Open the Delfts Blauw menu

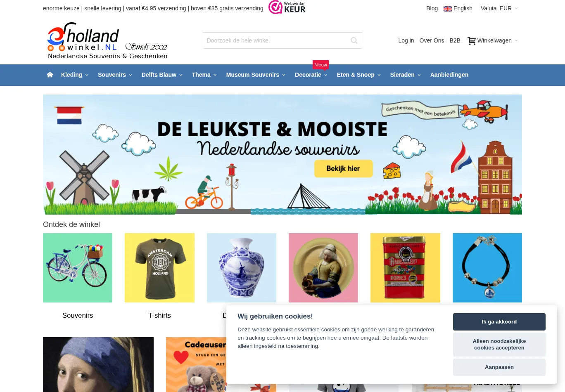[x=162, y=75]
